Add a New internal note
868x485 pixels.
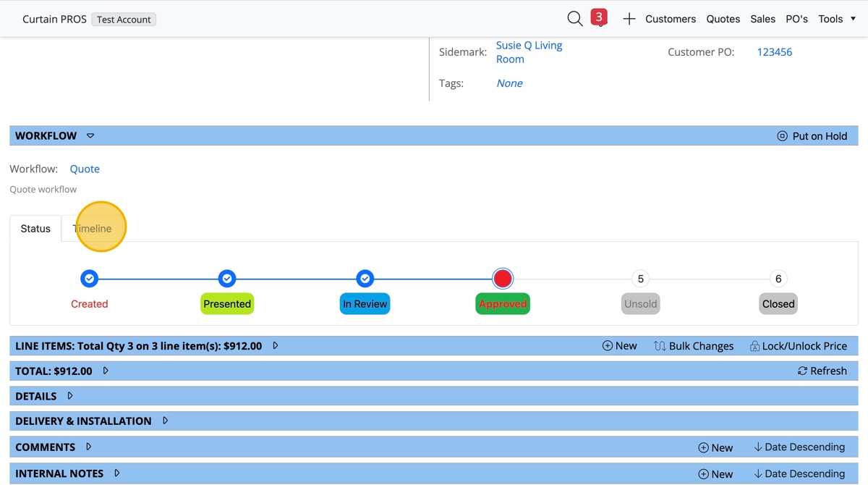click(x=715, y=474)
